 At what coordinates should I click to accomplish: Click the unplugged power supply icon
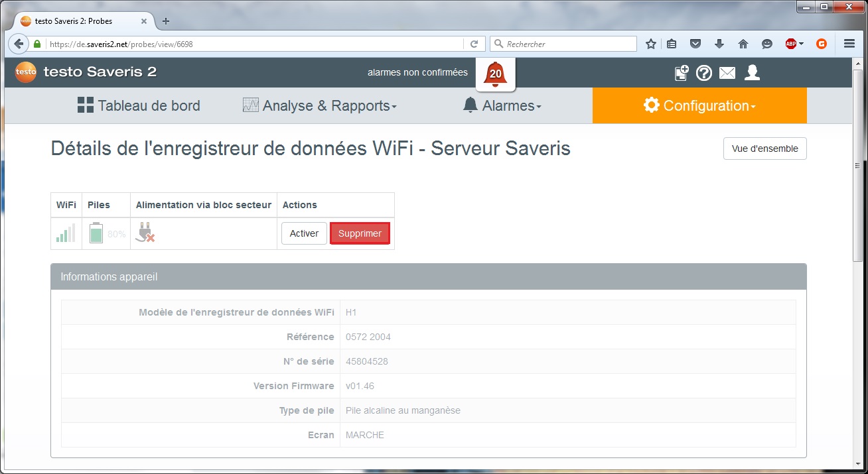tap(145, 233)
